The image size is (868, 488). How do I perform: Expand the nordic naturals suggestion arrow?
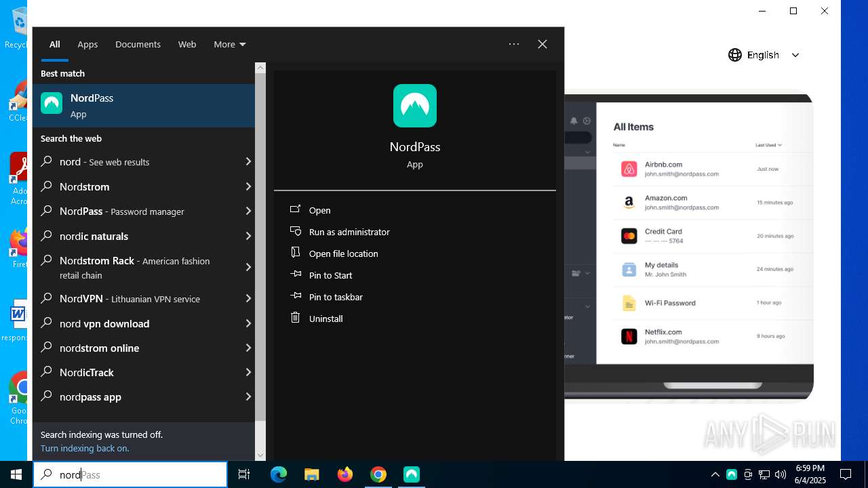248,236
